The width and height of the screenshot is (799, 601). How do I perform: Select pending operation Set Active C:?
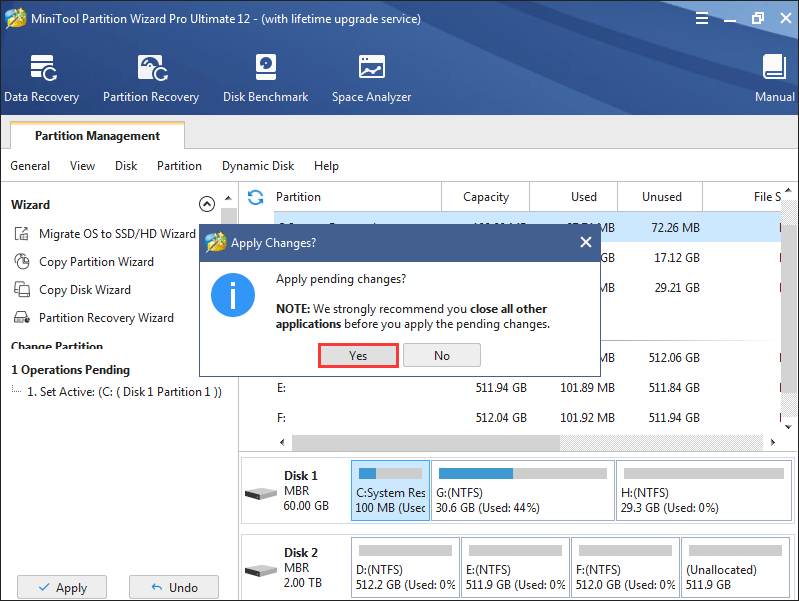click(x=124, y=391)
